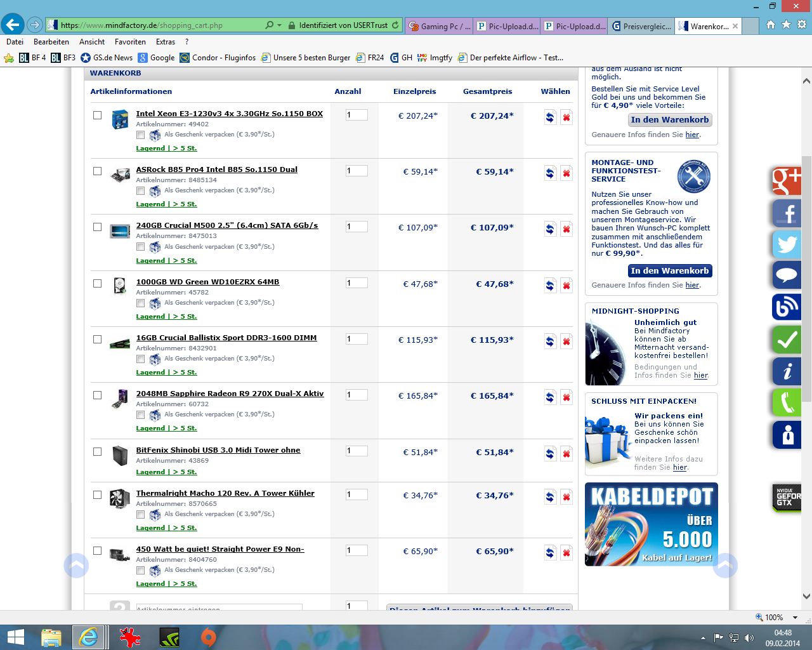The image size is (812, 650).
Task: Open the Twitter sidebar icon
Action: point(787,244)
